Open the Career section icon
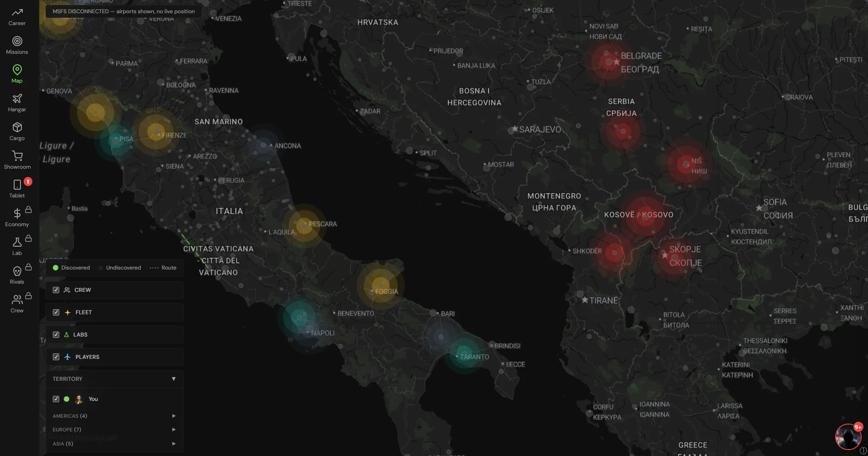Viewport: 868px width, 456px height. [17, 12]
